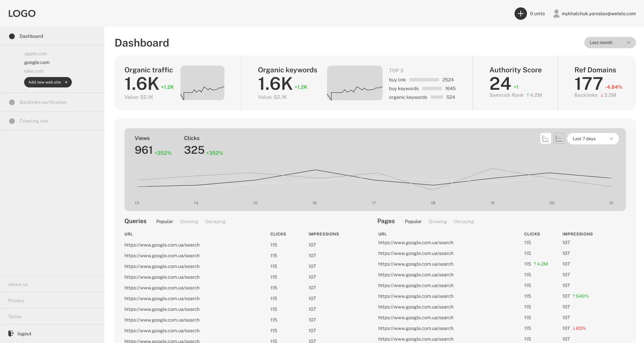Image resolution: width=644 pixels, height=343 pixels.
Task: Select Popular tab in Pages section
Action: tap(413, 222)
